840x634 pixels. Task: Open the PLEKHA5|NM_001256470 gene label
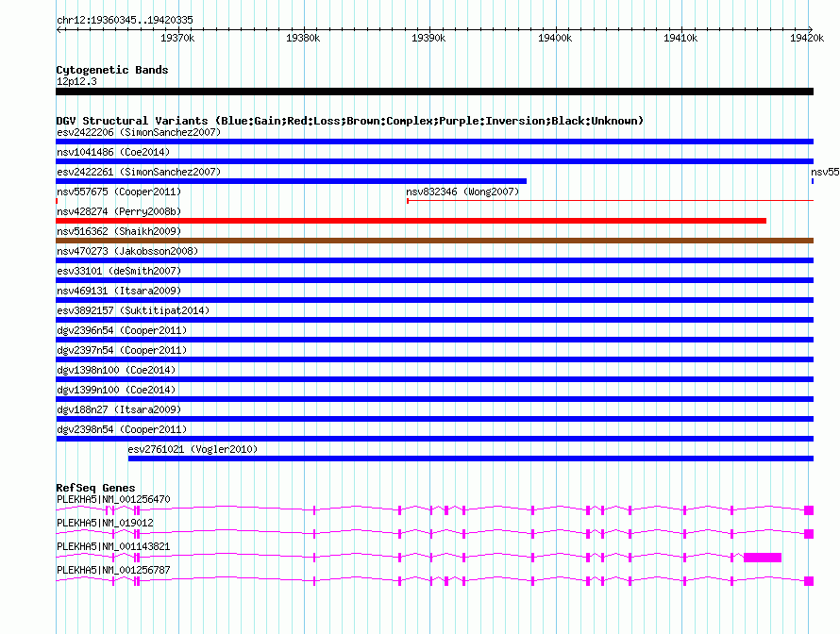113,499
